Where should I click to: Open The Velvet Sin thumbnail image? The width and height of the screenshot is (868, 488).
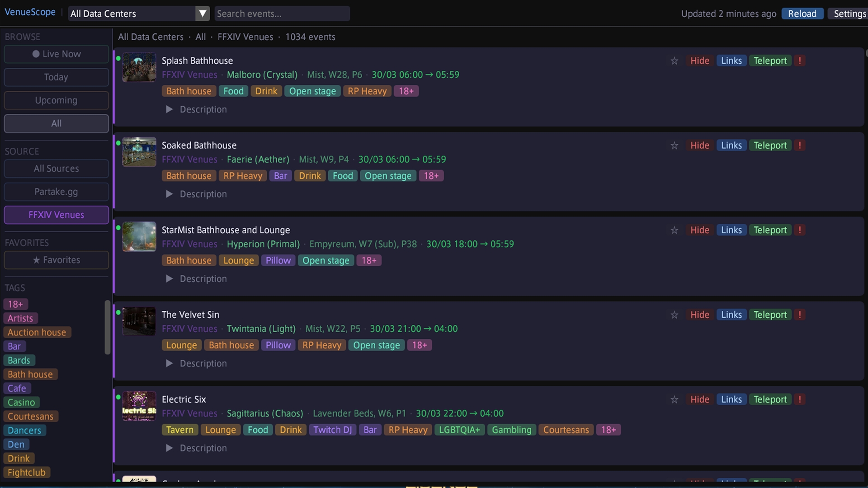[x=139, y=321]
